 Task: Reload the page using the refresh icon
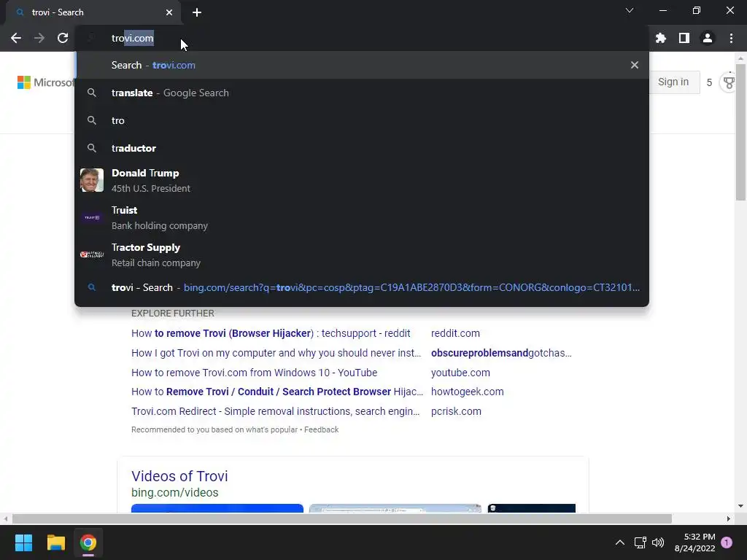tap(63, 38)
